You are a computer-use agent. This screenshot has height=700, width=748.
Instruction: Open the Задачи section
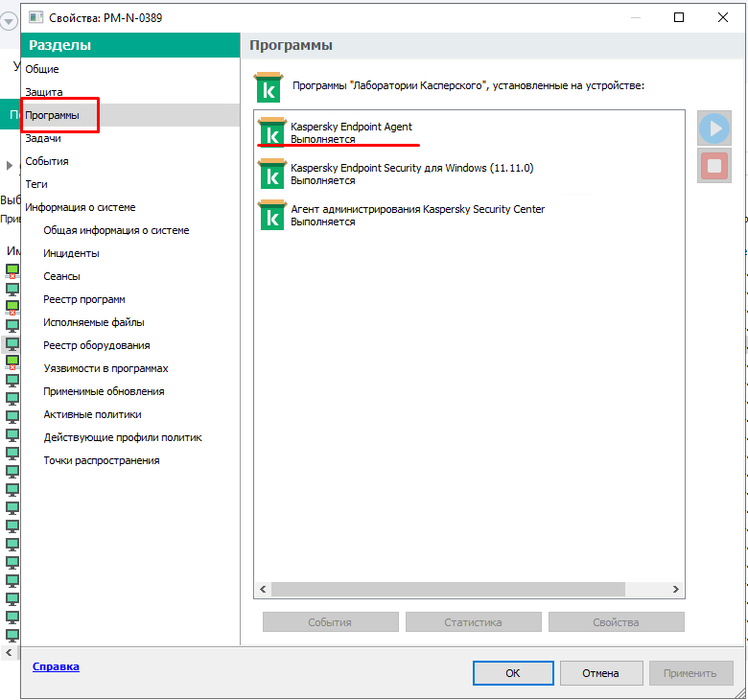point(43,138)
